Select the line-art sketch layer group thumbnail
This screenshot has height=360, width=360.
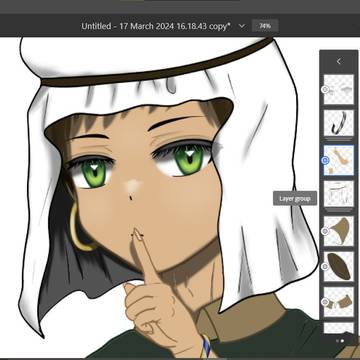[339, 194]
